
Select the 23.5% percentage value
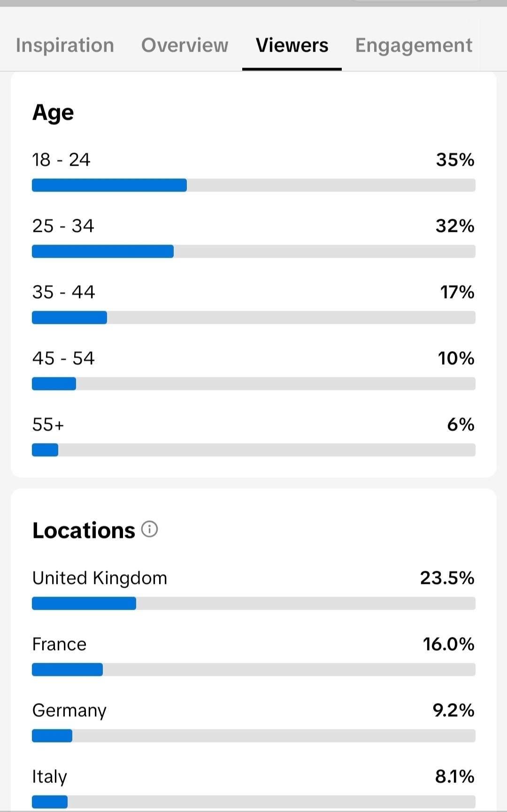[447, 578]
